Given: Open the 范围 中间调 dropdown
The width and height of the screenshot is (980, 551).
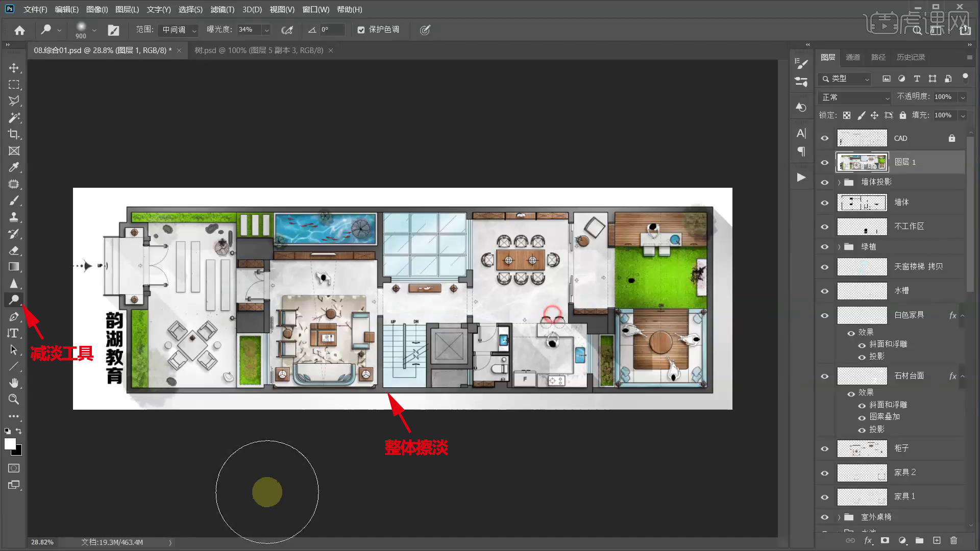Looking at the screenshot, I should (x=178, y=30).
